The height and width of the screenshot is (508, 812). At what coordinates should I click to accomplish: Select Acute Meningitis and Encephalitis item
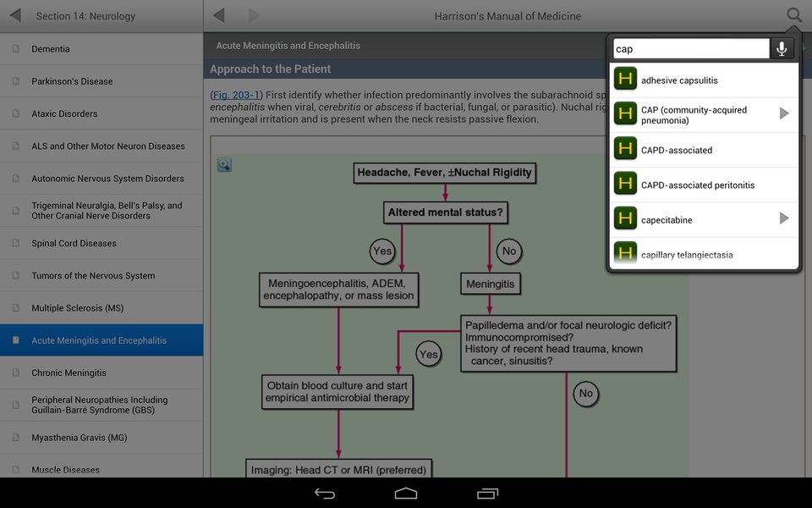pyautogui.click(x=101, y=340)
